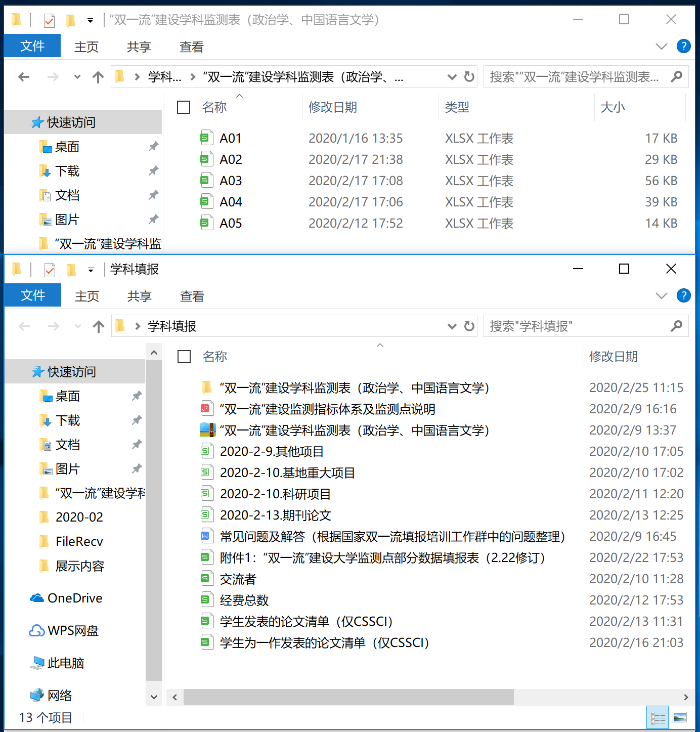Image resolution: width=700 pixels, height=732 pixels.
Task: Open the address bar history dropdown in 学科填报
Action: 452,326
